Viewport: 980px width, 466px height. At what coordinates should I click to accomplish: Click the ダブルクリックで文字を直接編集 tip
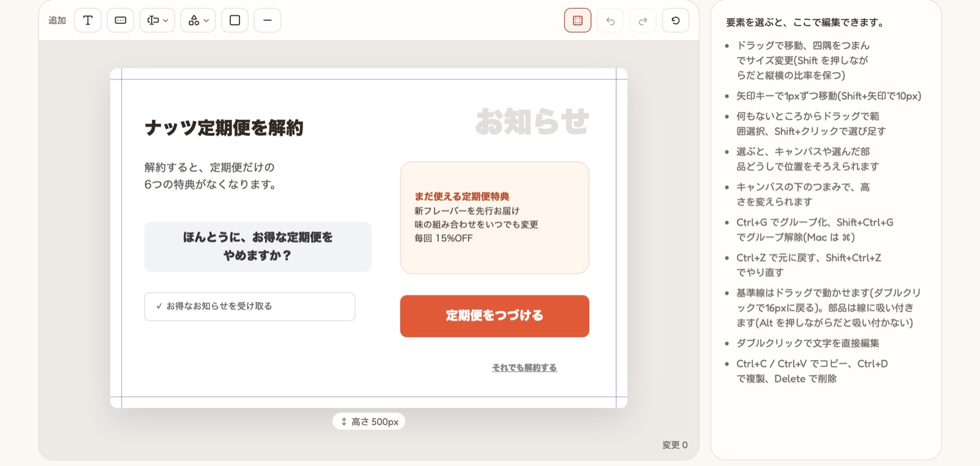(x=808, y=344)
